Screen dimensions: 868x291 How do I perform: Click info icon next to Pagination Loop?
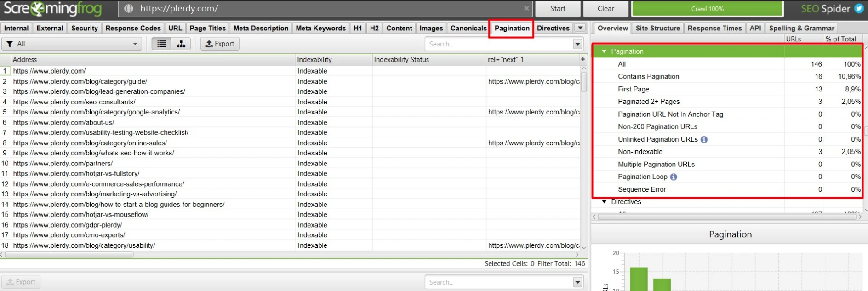(674, 177)
